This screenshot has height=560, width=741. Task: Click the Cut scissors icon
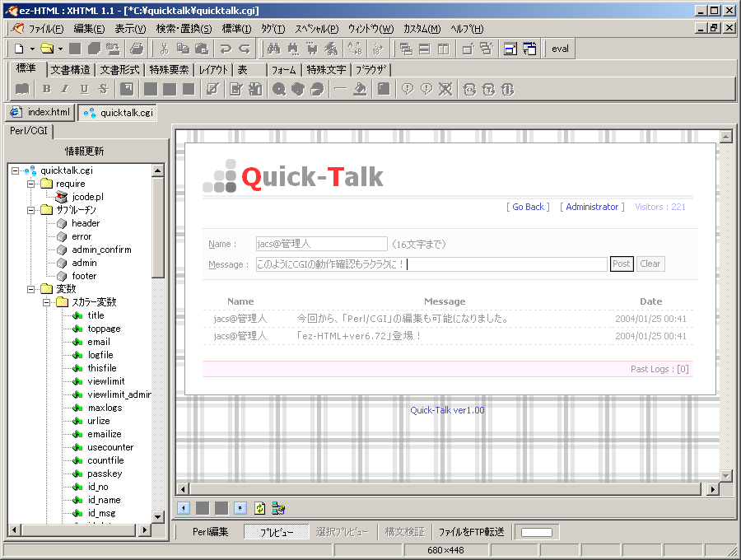[164, 49]
